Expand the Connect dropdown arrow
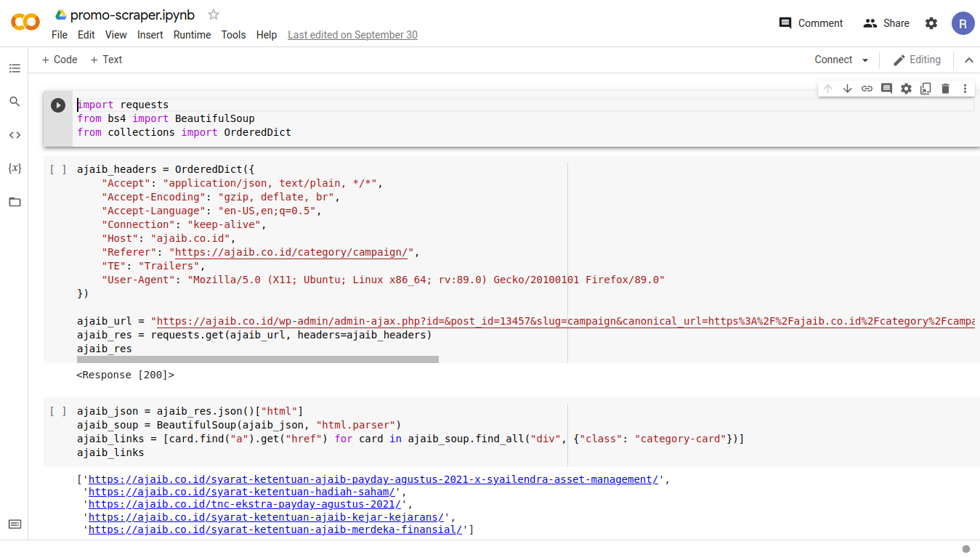 point(864,60)
